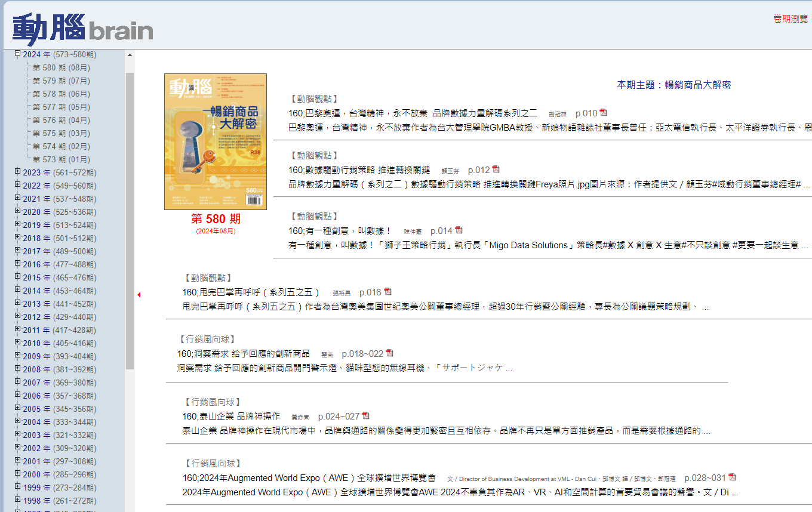Expand the 2005 年 (345~356期) node
Screen dimensions: 812x512
click(18, 408)
